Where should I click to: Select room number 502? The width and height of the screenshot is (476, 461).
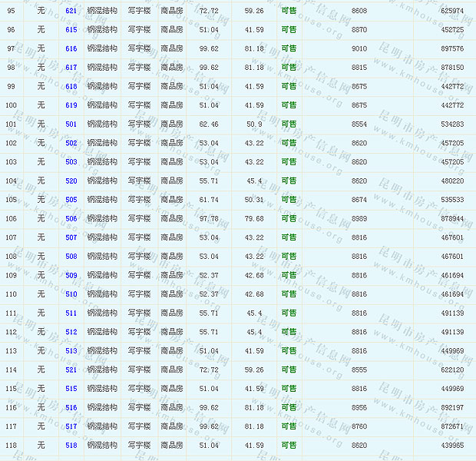coord(71,143)
